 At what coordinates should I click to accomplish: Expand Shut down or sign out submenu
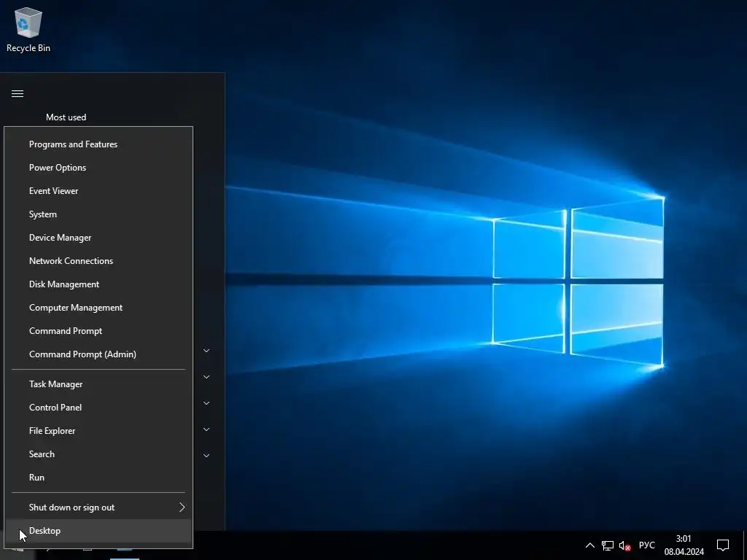[98, 507]
